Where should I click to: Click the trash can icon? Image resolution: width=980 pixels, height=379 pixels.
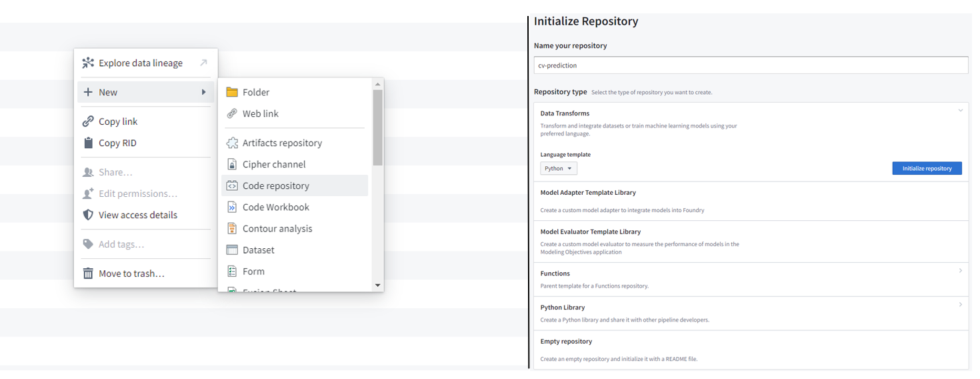(x=88, y=274)
